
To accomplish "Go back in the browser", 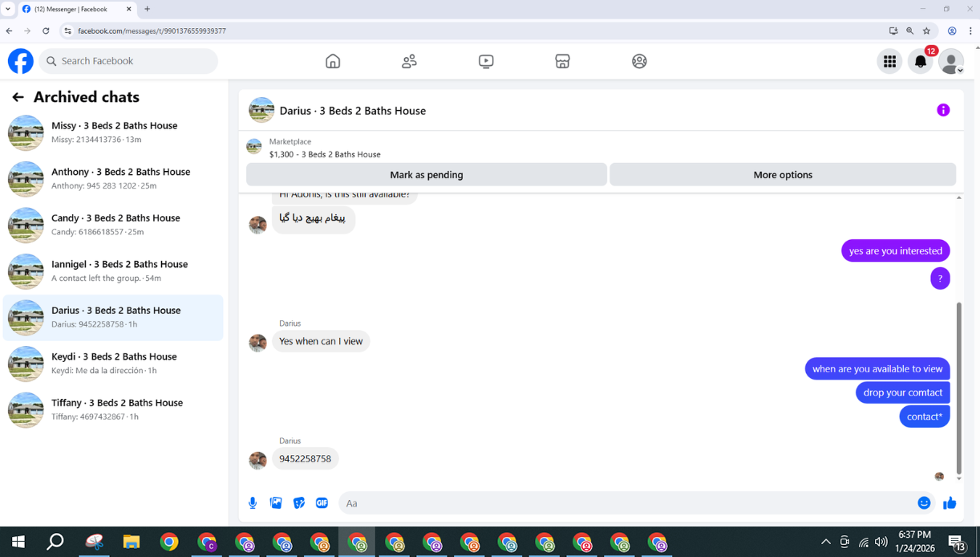I will [9, 30].
